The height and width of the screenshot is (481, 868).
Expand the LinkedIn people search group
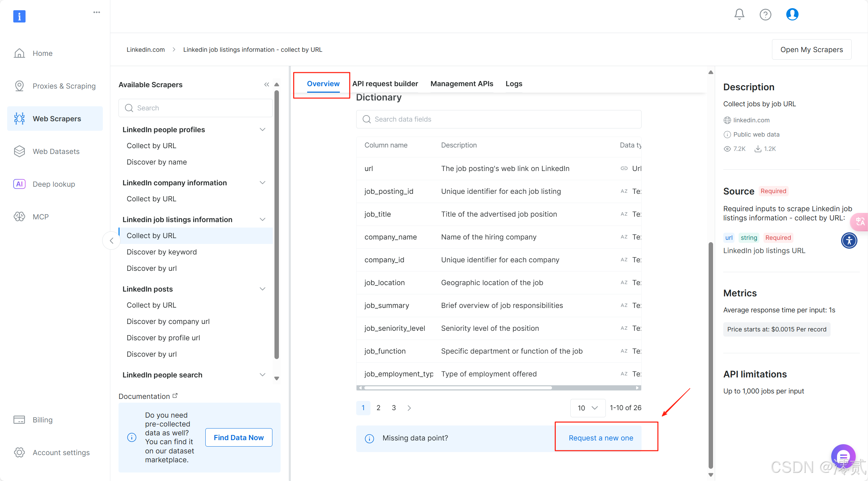(x=263, y=375)
